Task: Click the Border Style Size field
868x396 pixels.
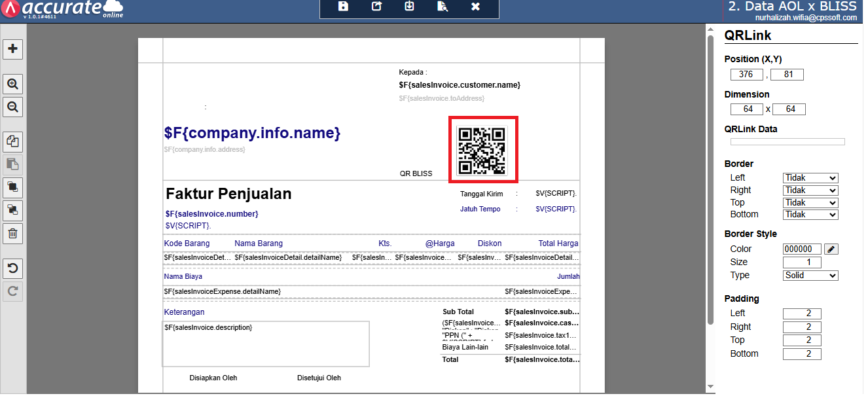Action: click(802, 262)
